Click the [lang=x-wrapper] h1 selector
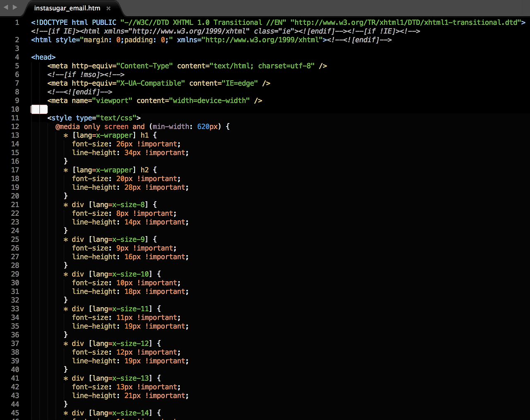Viewport: 530px width, 420px height. click(x=110, y=135)
